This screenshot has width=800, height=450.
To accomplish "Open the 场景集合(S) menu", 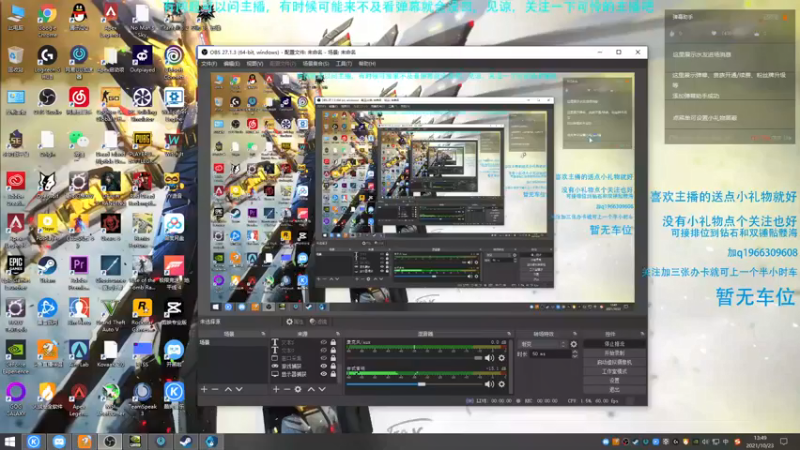I will point(316,64).
